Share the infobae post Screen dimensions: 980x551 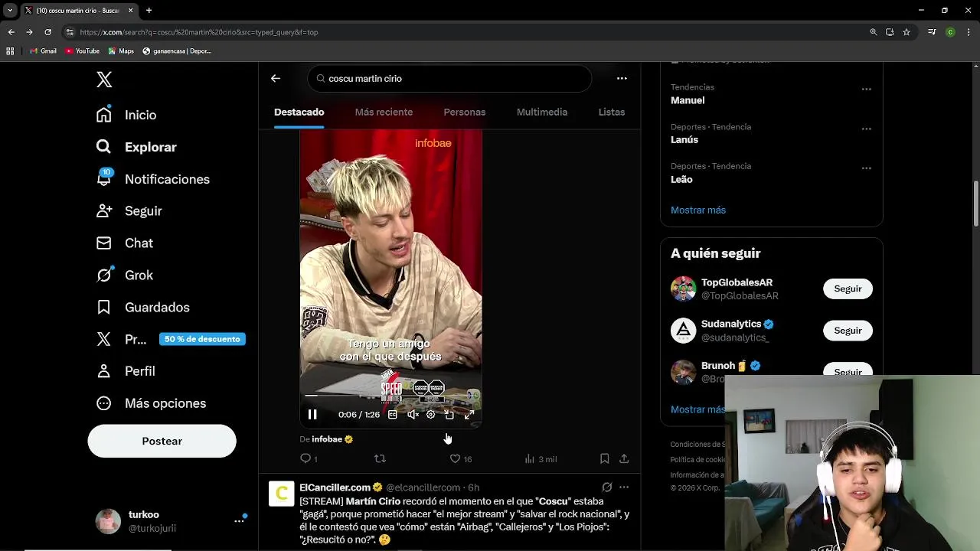pyautogui.click(x=624, y=459)
